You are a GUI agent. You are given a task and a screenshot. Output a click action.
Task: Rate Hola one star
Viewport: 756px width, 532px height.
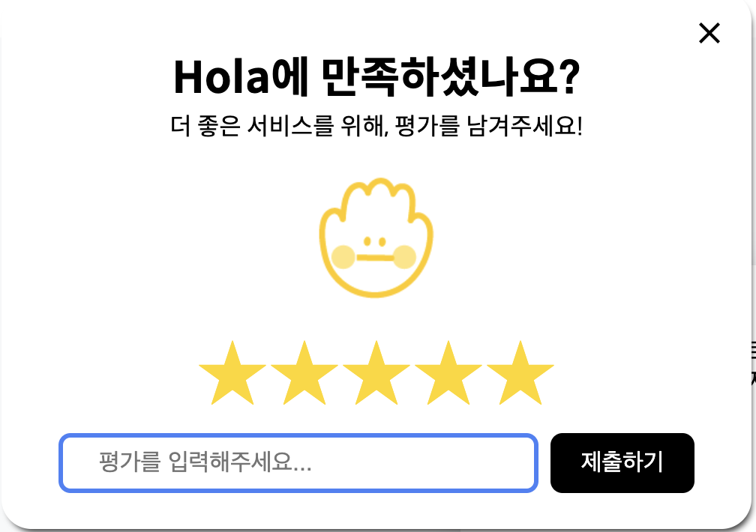(232, 372)
